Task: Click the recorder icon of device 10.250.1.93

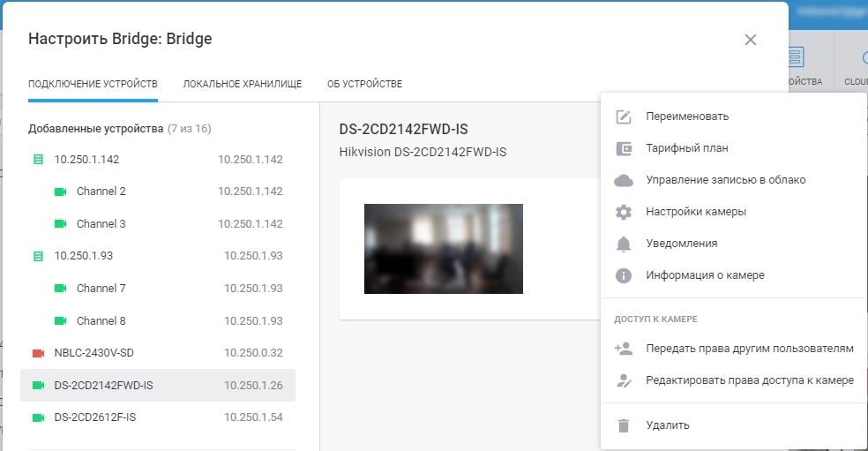Action: click(x=38, y=256)
